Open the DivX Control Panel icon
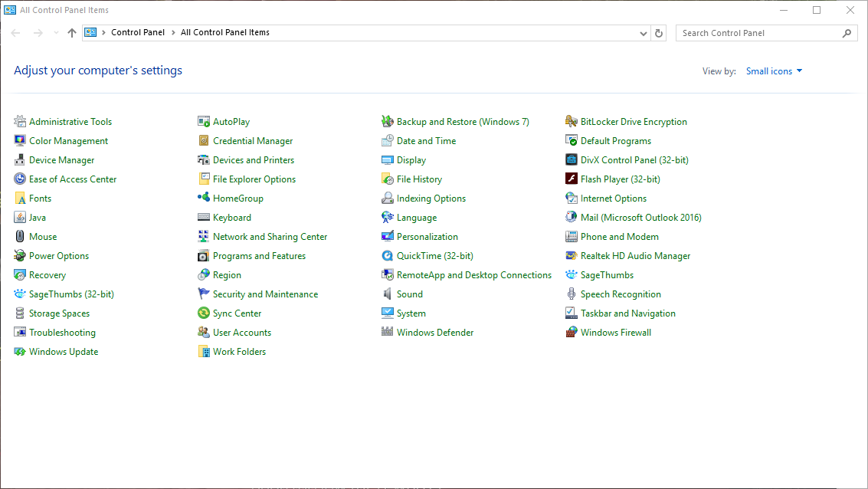Screen dimensions: 868x489 click(572, 160)
